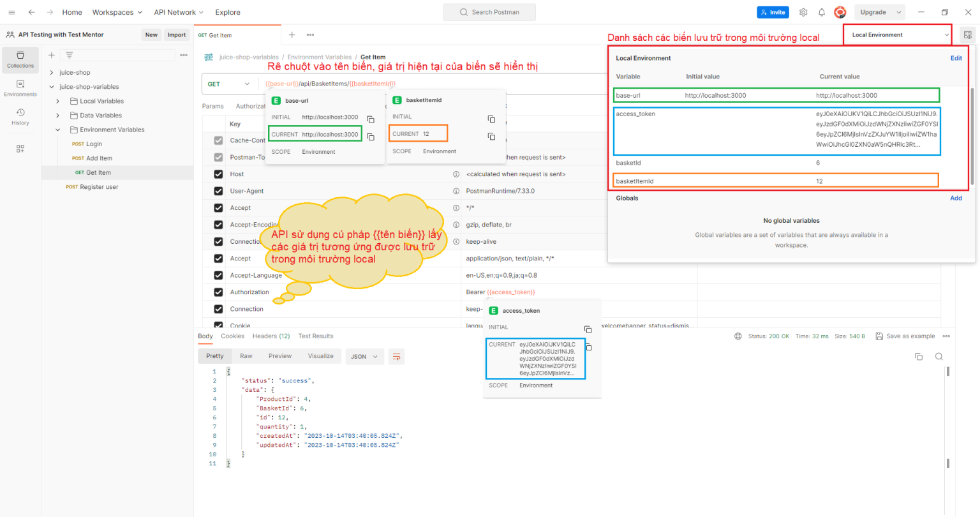Toggle the Accept */* header checkbox
980x517 pixels.
(x=218, y=208)
